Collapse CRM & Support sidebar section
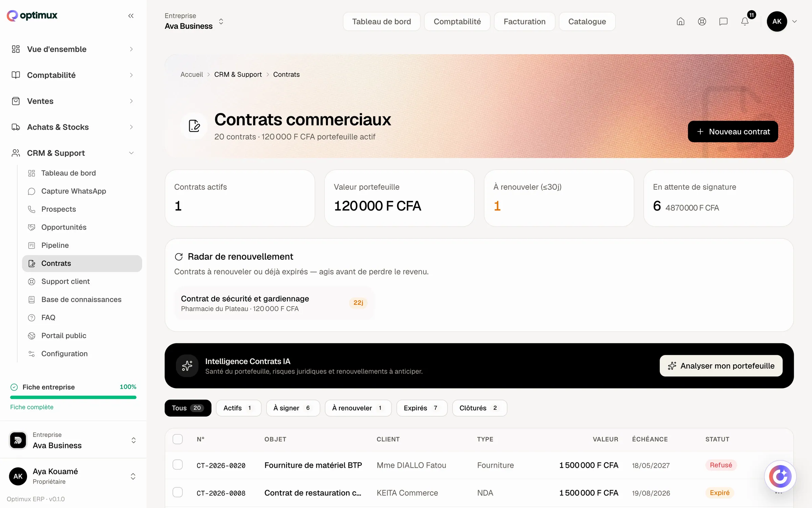This screenshot has height=508, width=812. 73,153
